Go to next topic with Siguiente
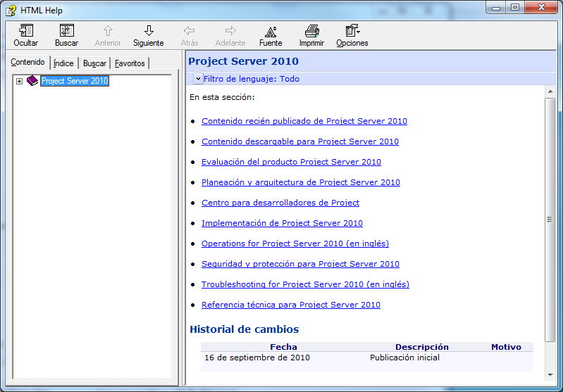Image resolution: width=563 pixels, height=392 pixels. [x=149, y=35]
